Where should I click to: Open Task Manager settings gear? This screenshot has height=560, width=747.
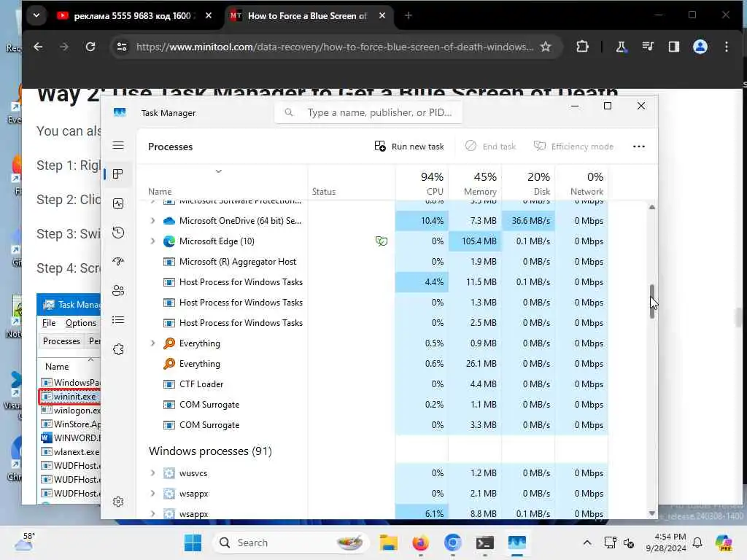click(x=118, y=502)
